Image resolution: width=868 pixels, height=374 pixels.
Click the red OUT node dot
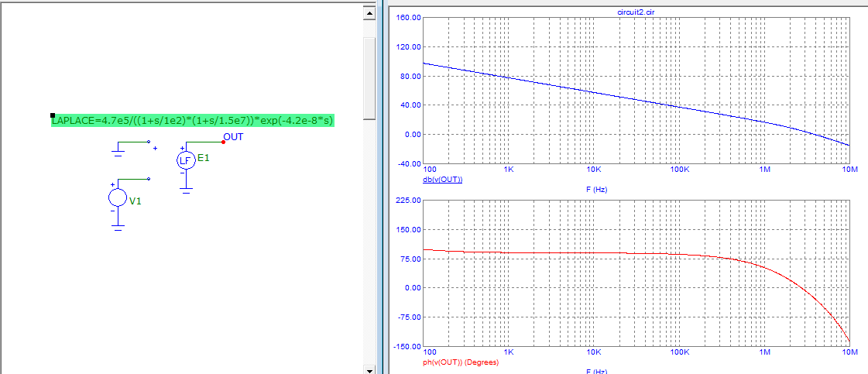pos(223,142)
